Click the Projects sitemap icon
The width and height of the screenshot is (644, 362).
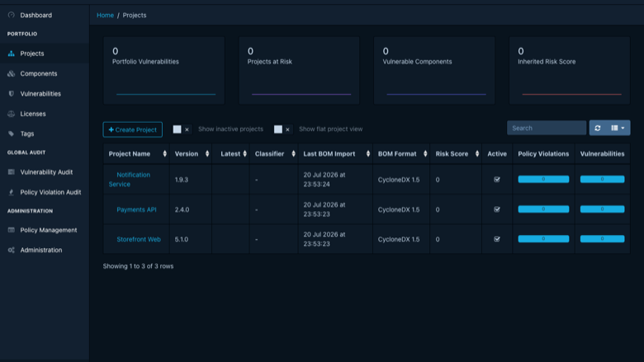click(x=11, y=54)
